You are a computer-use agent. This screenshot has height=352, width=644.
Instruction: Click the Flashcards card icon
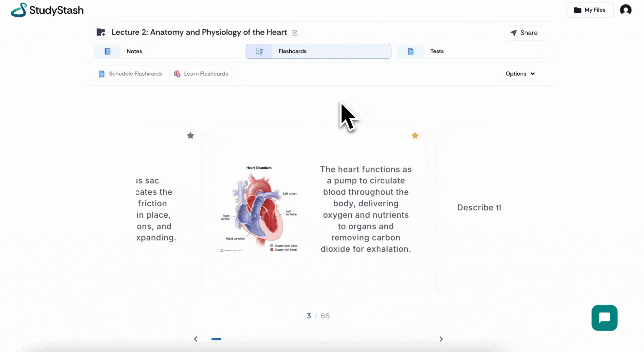259,51
